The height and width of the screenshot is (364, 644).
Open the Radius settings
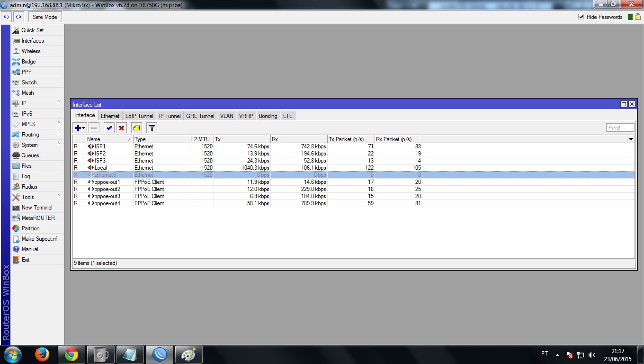click(x=37, y=187)
